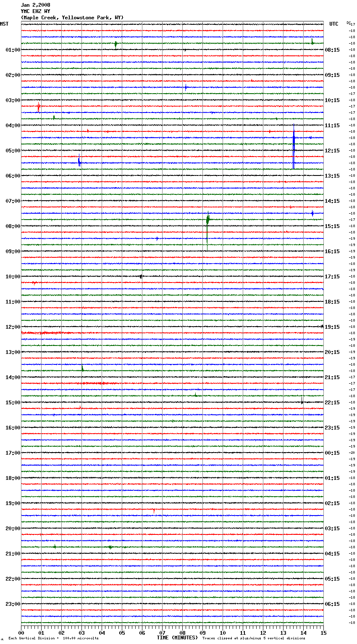Click the 18:15 UTC time label

pyautogui.click(x=332, y=302)
